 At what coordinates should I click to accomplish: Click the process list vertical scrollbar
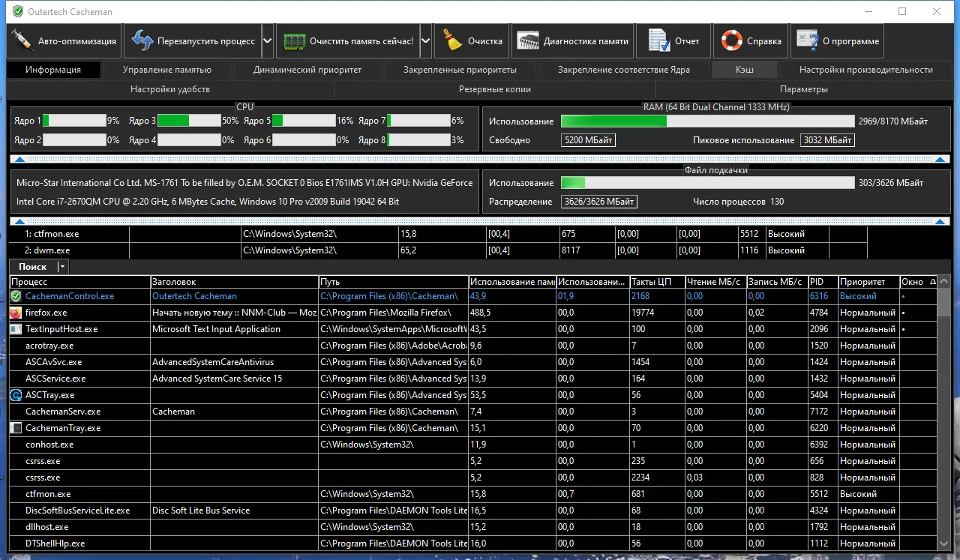(945, 412)
